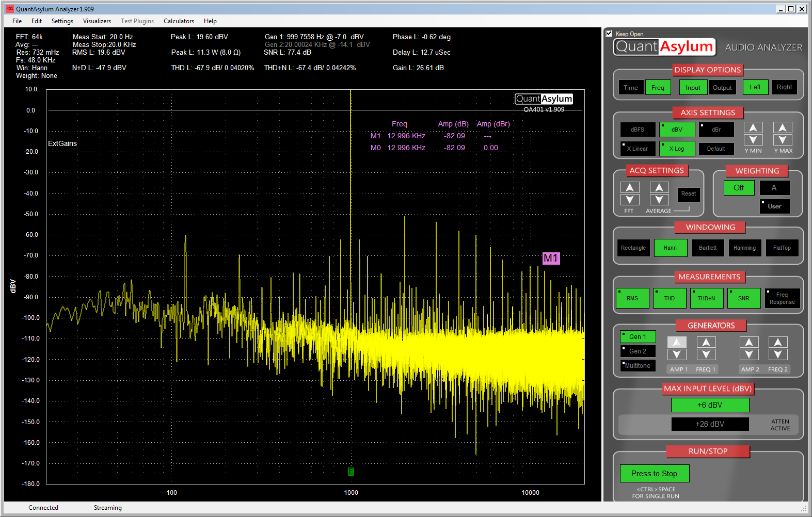The width and height of the screenshot is (812, 517).
Task: Choose Rectangle window
Action: coord(633,248)
